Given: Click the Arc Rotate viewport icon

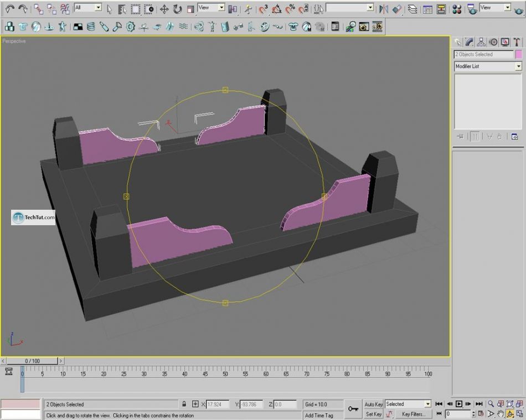Looking at the screenshot, I should click(x=510, y=414).
